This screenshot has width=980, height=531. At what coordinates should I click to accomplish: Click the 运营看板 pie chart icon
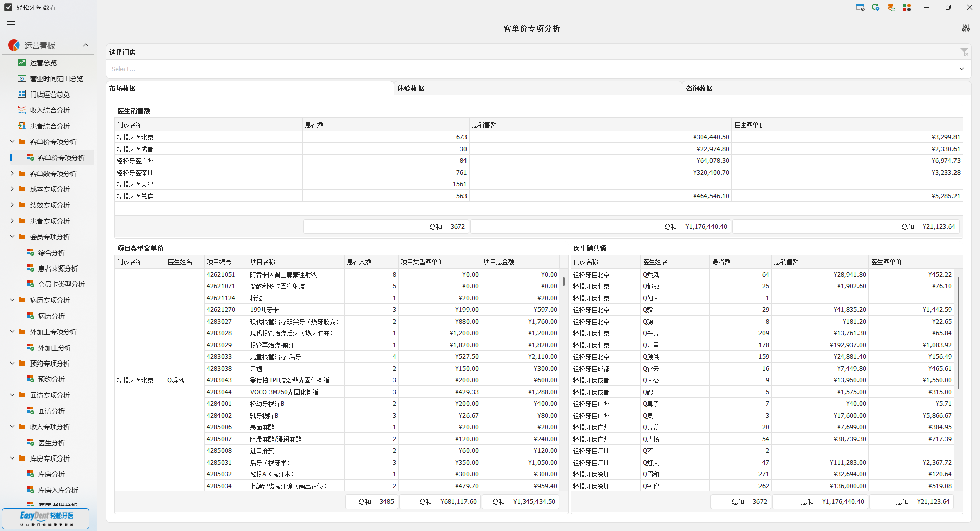click(x=14, y=45)
